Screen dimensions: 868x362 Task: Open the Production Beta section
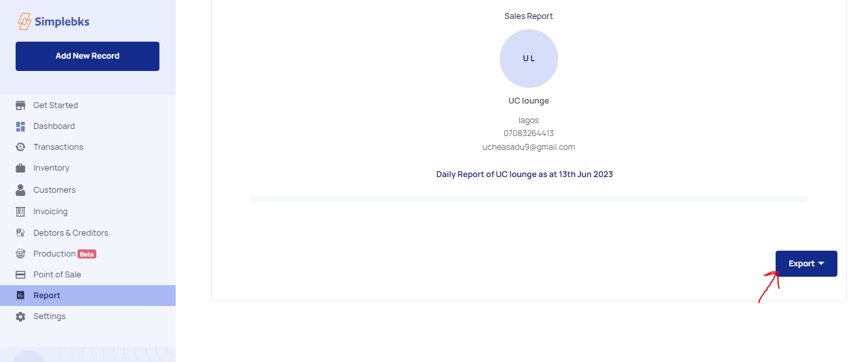[x=55, y=254]
